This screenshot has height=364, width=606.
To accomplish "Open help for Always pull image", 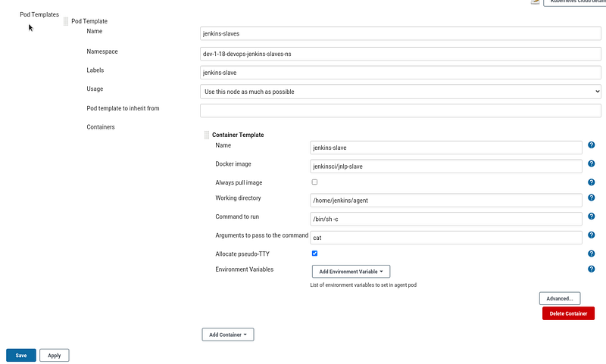I will coord(591,182).
